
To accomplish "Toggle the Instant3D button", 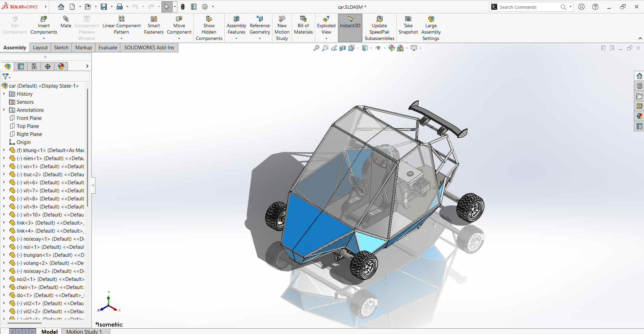I will (350, 28).
